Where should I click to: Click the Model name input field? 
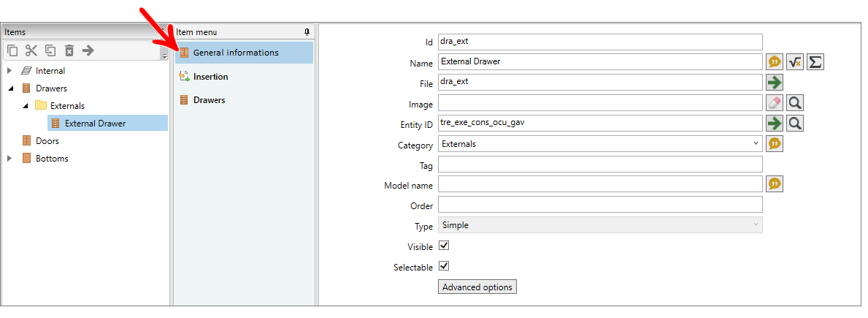600,184
